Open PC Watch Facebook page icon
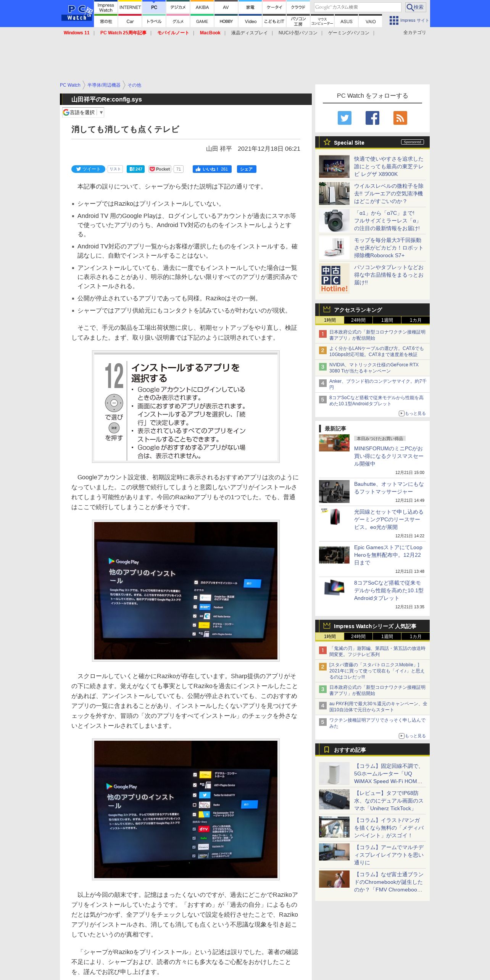Image resolution: width=490 pixels, height=980 pixels. pos(372,118)
